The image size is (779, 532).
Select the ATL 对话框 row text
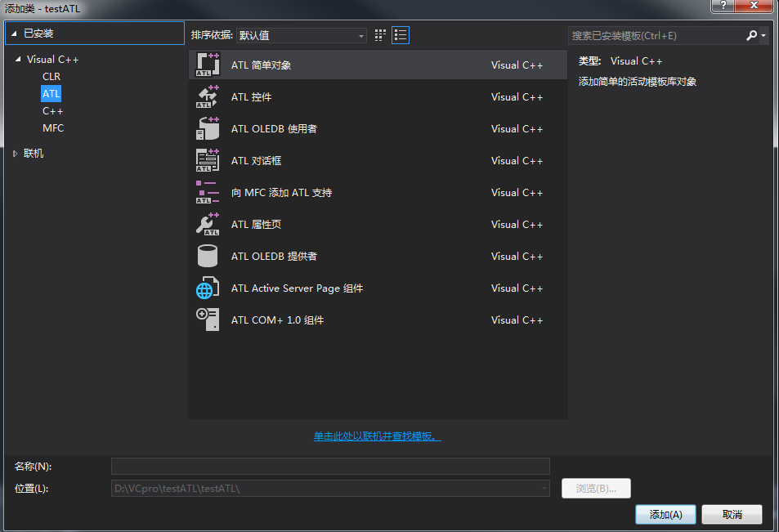257,160
